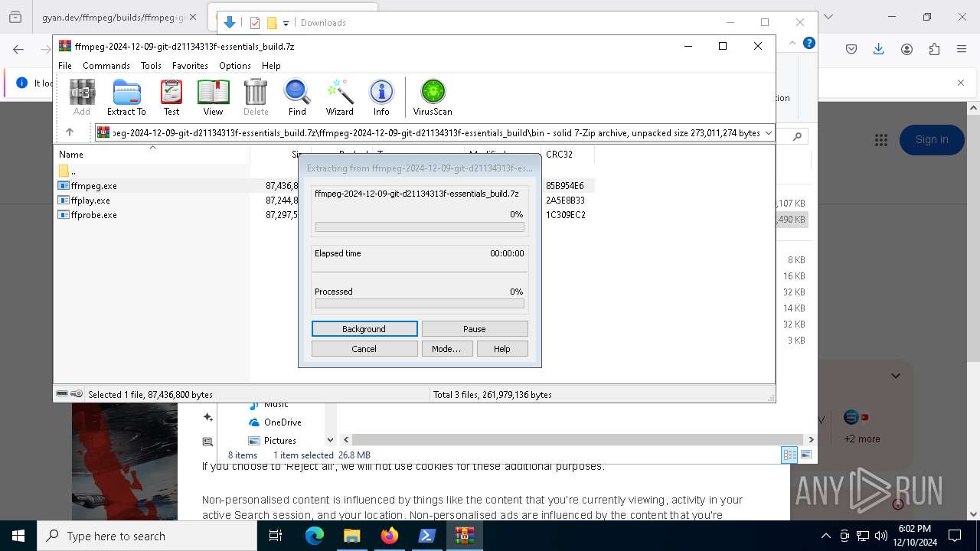
Task: Click Help button in extraction dialog
Action: tap(502, 349)
